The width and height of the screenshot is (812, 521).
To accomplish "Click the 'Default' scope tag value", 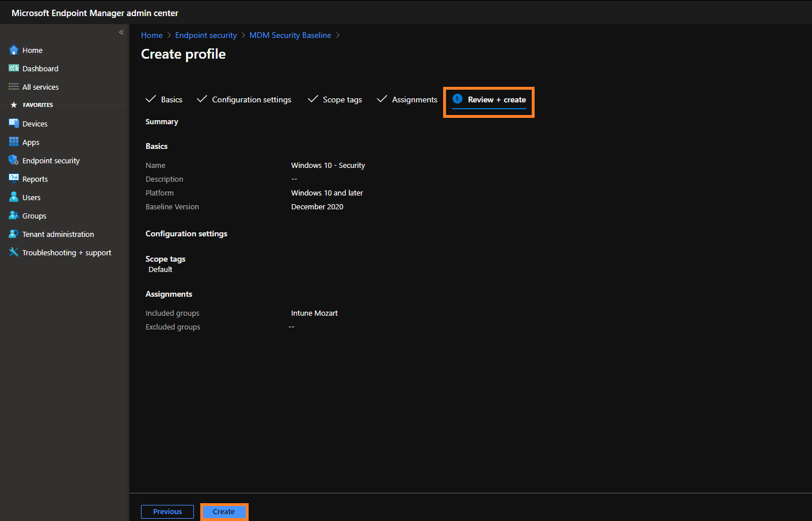I will [x=161, y=269].
